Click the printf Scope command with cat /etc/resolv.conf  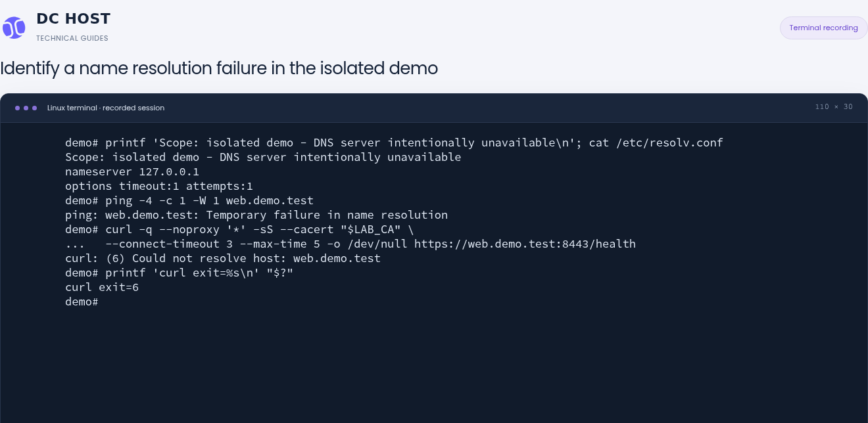[394, 143]
